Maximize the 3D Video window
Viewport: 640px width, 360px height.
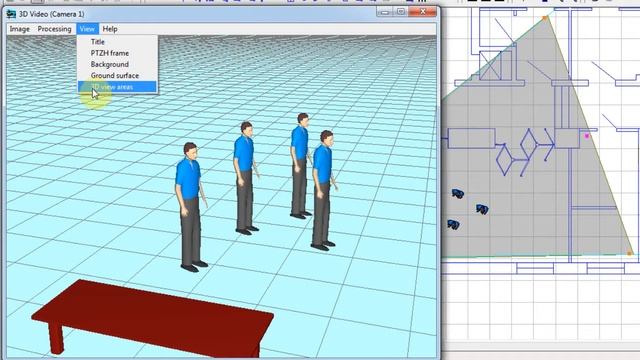point(401,12)
